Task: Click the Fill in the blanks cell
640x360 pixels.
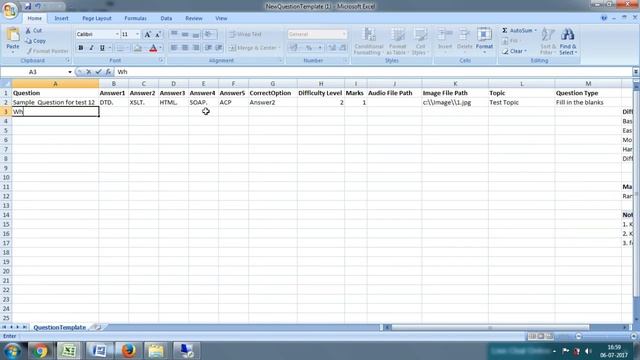Action: (x=588, y=102)
